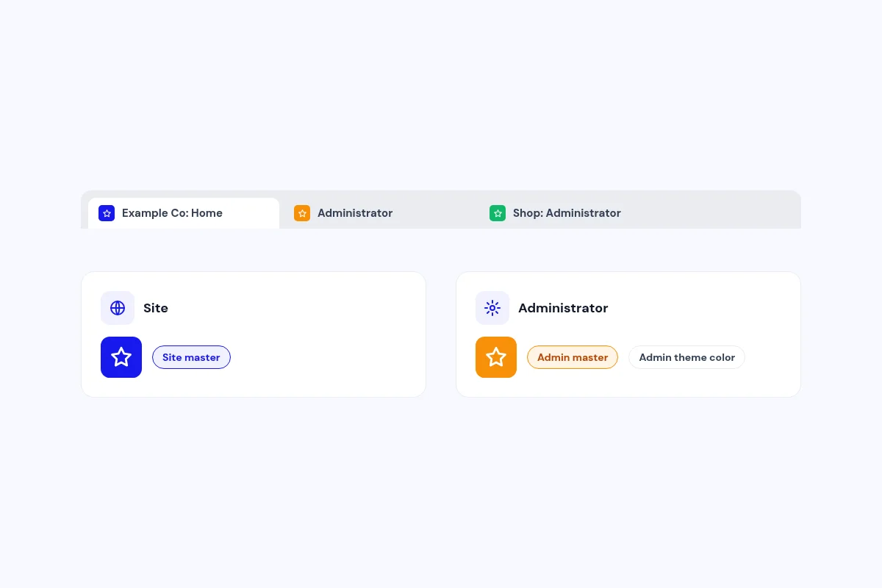This screenshot has height=588, width=882.
Task: Click the blue star favicon on Example Co tab
Action: [x=107, y=213]
